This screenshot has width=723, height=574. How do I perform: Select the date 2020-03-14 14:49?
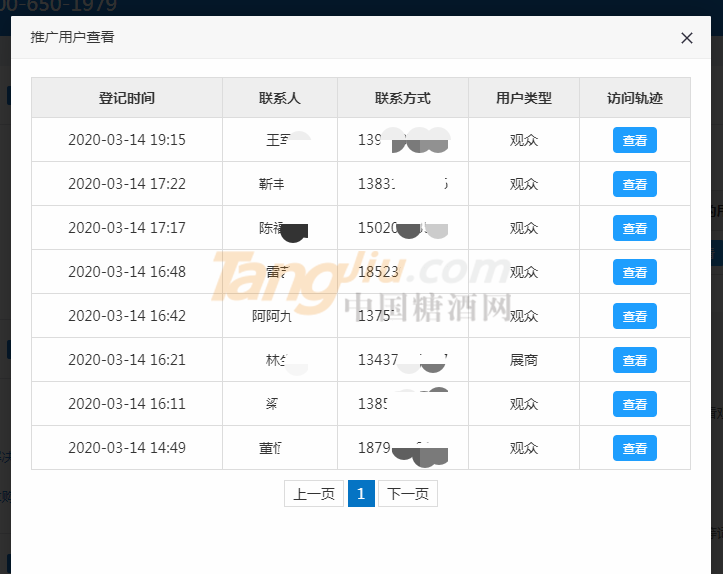coord(127,448)
